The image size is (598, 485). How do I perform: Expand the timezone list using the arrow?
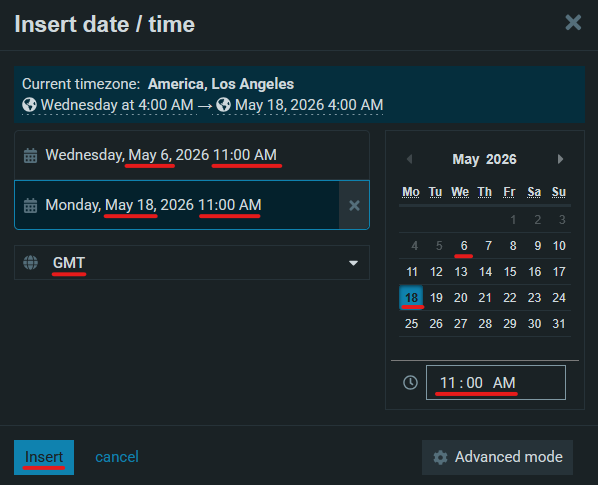pos(354,263)
